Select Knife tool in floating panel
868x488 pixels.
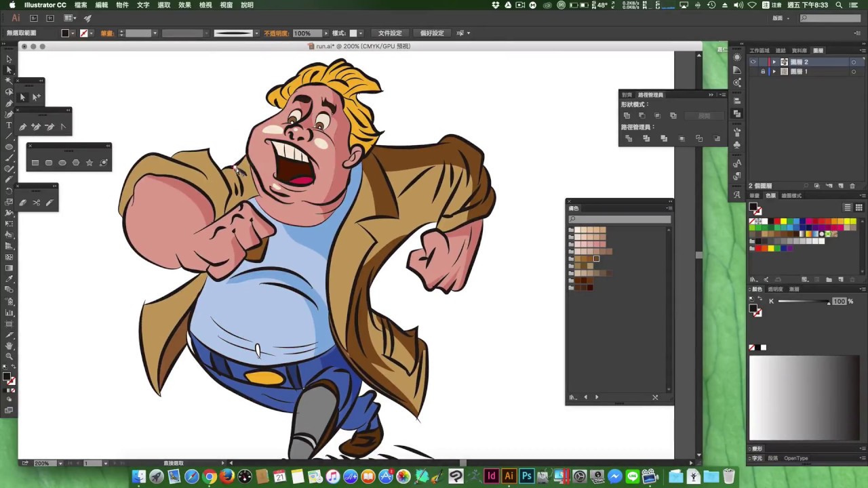(x=50, y=202)
